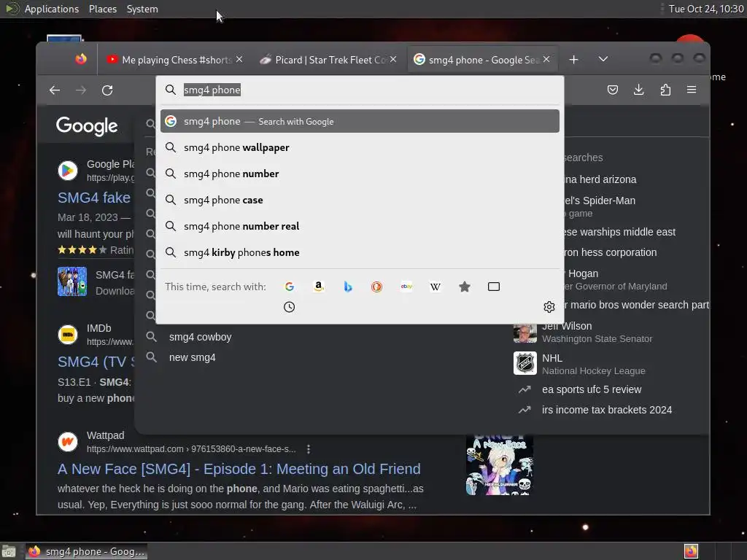
Task: Open A New Face [SMG4] Episode 1 link
Action: click(239, 469)
